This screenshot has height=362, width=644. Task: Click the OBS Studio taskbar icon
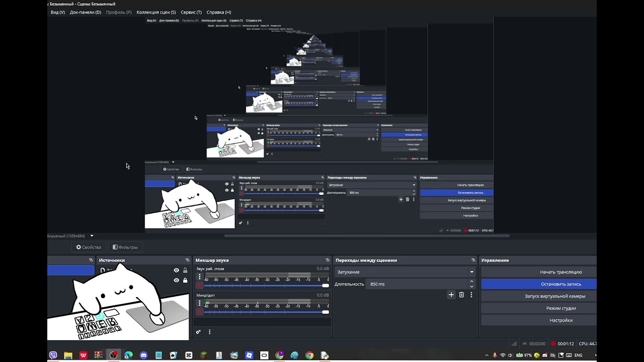114,355
